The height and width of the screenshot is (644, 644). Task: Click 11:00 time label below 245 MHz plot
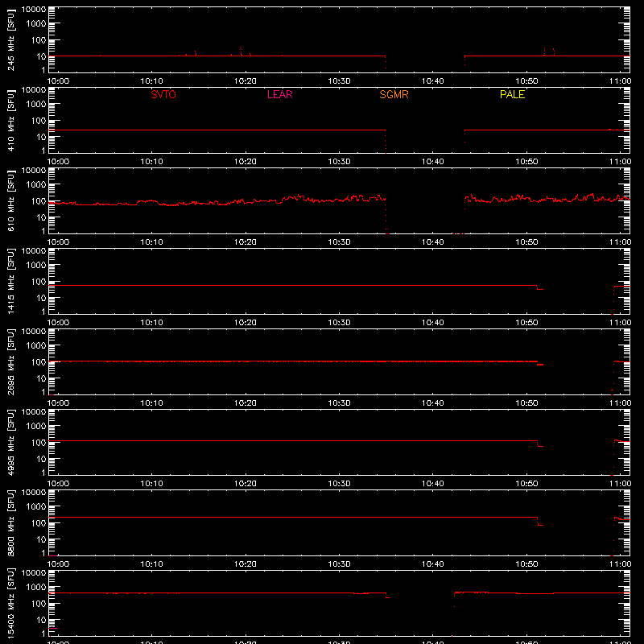point(620,81)
